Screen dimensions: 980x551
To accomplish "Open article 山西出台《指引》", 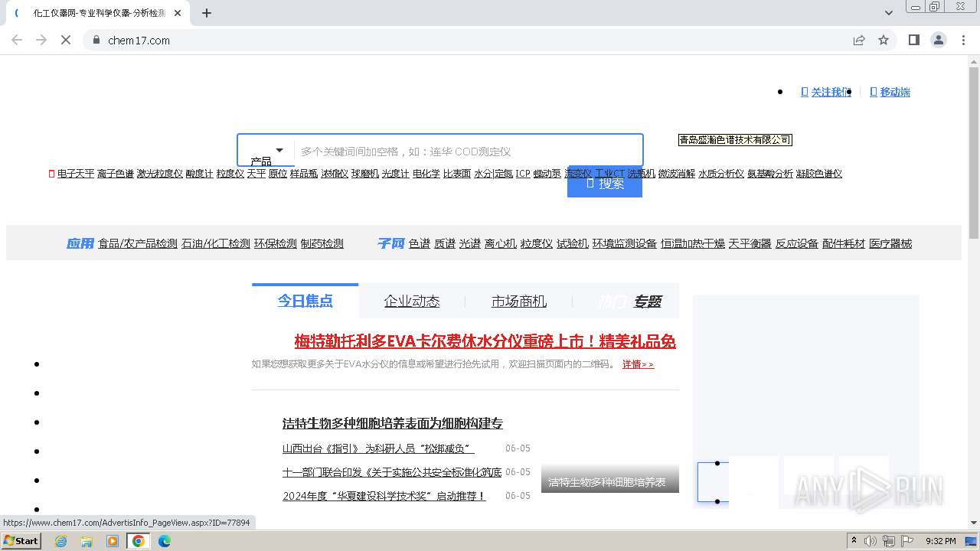I will point(378,448).
